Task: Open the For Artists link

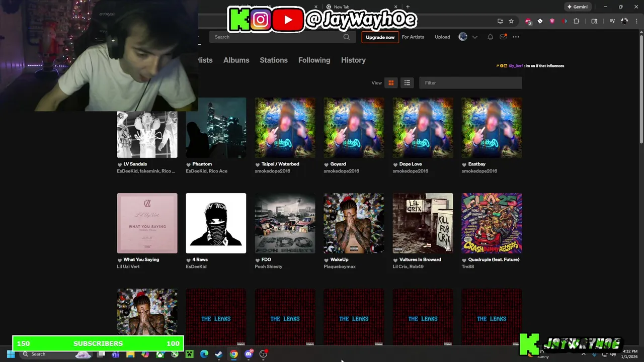Action: click(413, 37)
